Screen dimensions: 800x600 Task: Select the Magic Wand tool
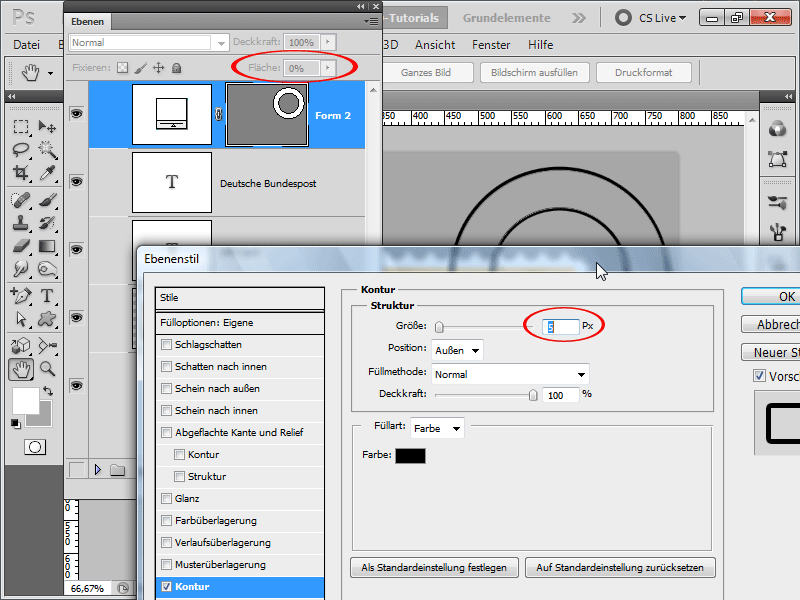(47, 149)
